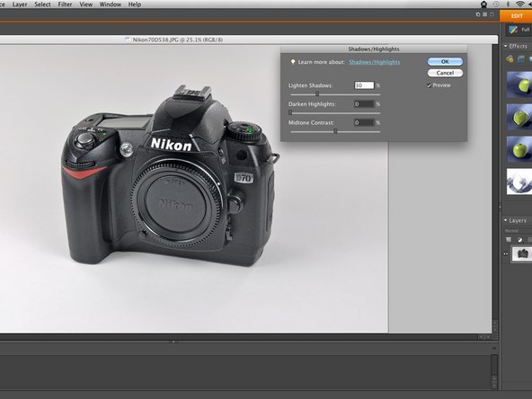Click the adjustment layer half-circle icon
This screenshot has height=399, width=532.
coord(519,240)
